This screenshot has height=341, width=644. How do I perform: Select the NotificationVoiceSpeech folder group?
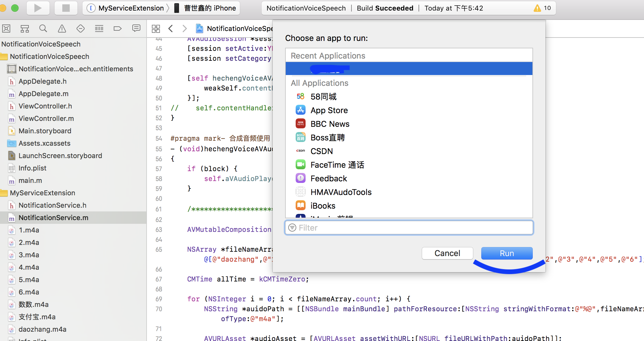[50, 56]
